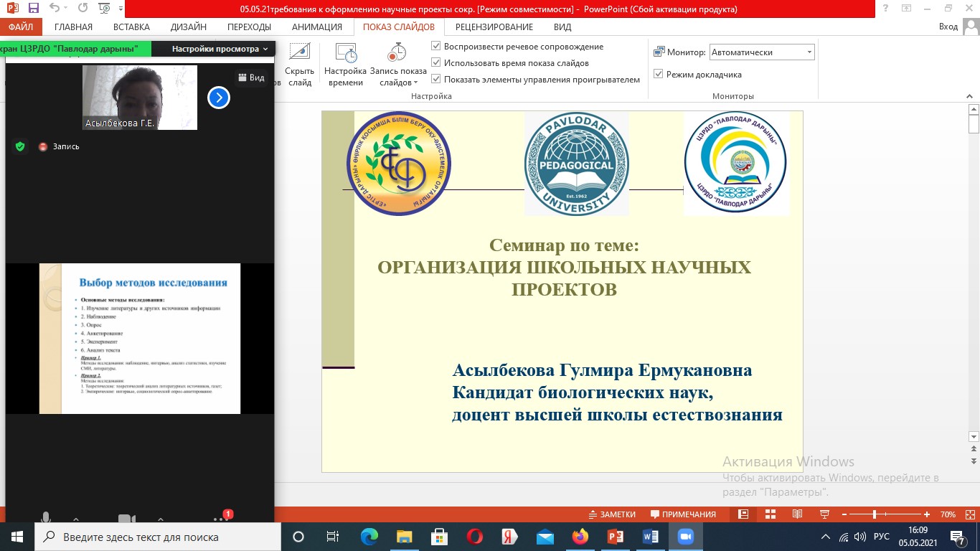Viewport: 980px width, 551px height.
Task: Click the Zoom green shield encryption icon
Action: (x=20, y=146)
